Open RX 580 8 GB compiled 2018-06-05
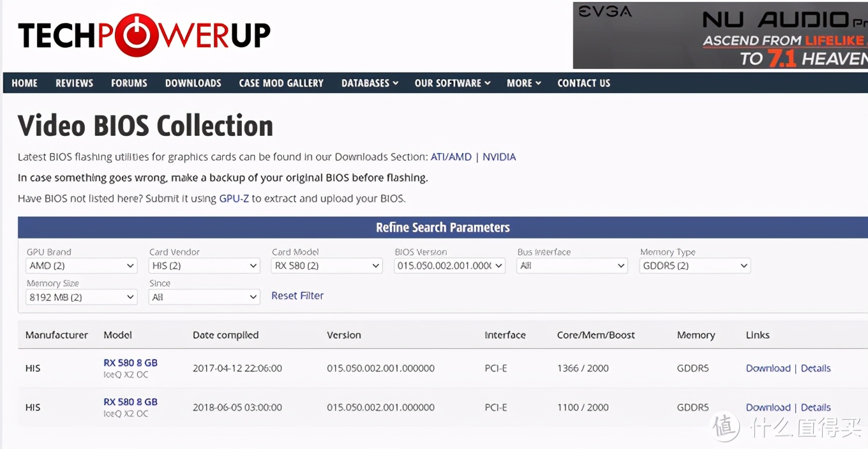The height and width of the screenshot is (449, 868). tap(130, 402)
